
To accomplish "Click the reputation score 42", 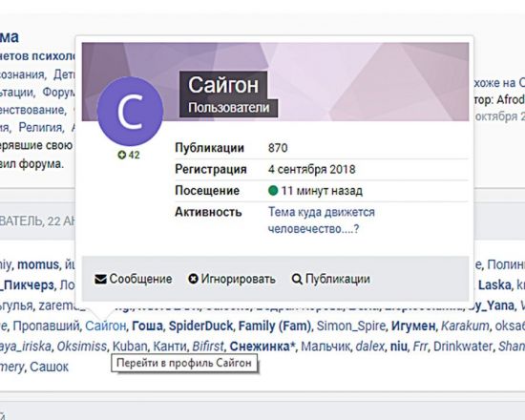I will tap(134, 155).
